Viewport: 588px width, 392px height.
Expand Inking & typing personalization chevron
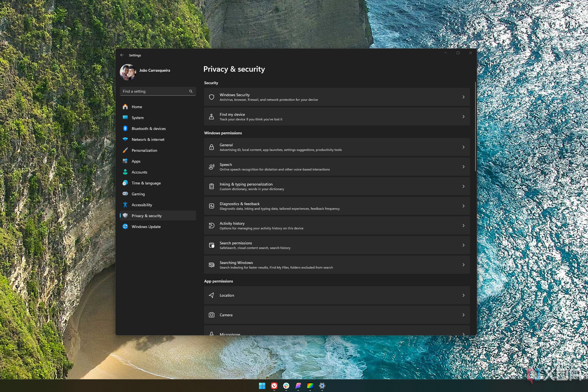463,186
